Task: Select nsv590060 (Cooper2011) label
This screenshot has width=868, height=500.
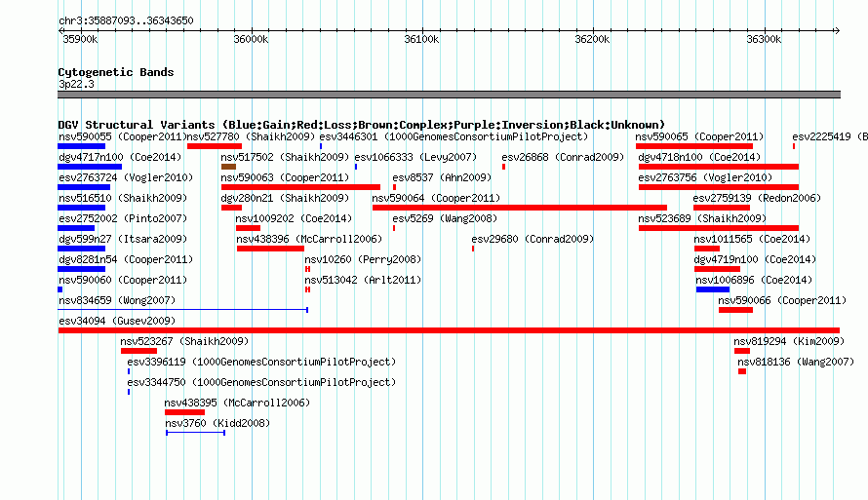Action: click(x=122, y=280)
